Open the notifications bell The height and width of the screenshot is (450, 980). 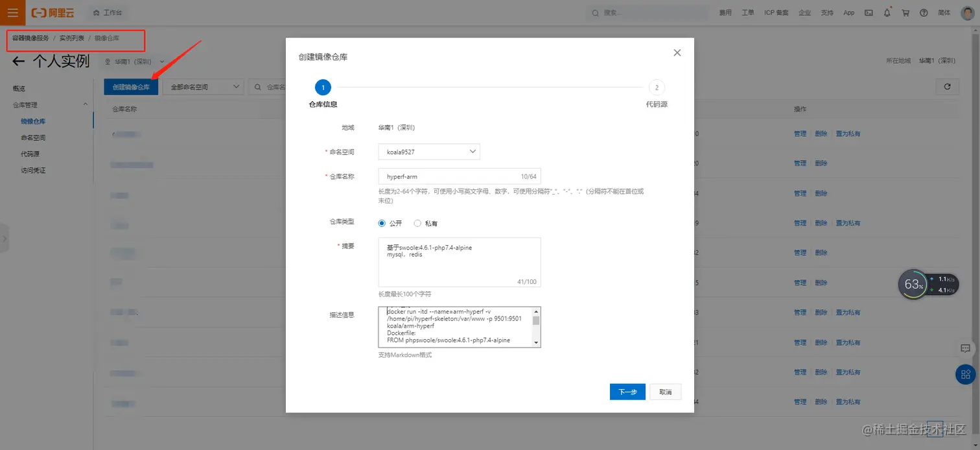point(887,12)
